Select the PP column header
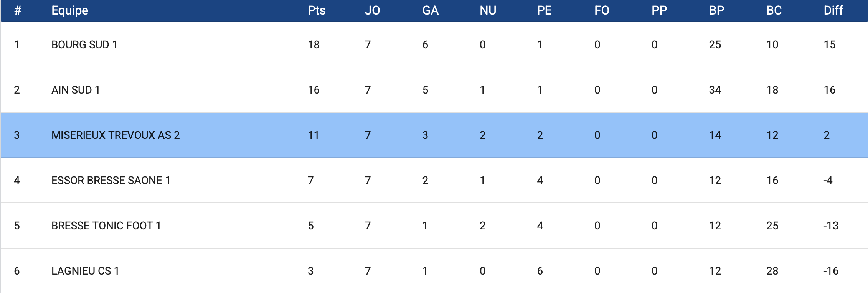Screen dimensions: 868x293 [659, 10]
